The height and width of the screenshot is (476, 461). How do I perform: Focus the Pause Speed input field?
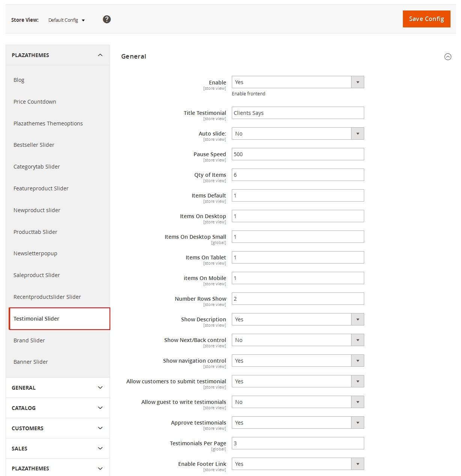click(297, 154)
